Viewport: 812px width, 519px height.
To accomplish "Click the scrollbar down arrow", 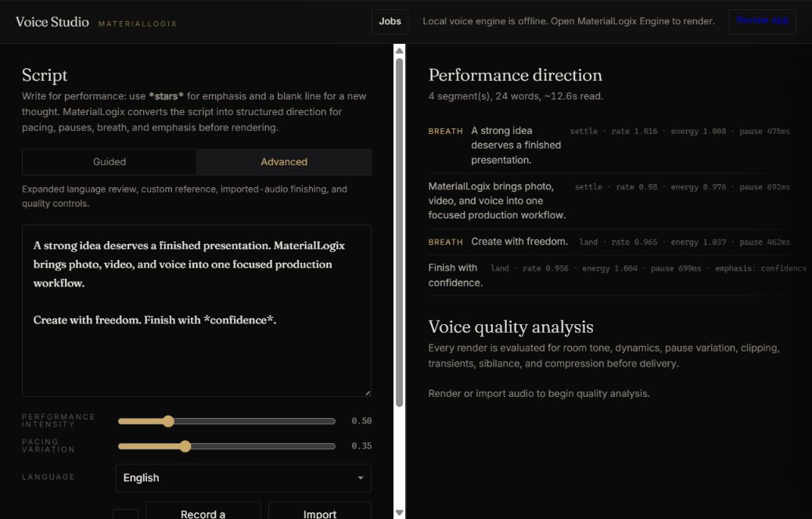I will click(399, 513).
